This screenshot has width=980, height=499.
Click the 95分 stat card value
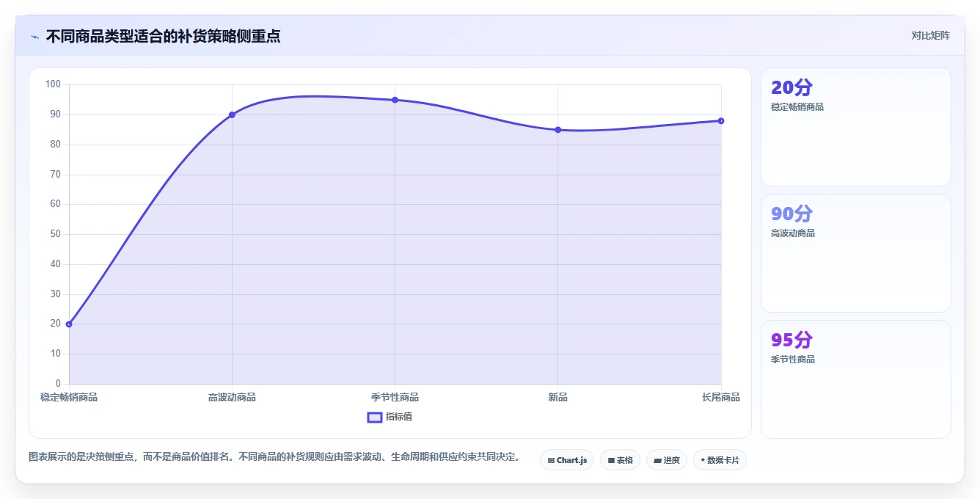coord(792,340)
